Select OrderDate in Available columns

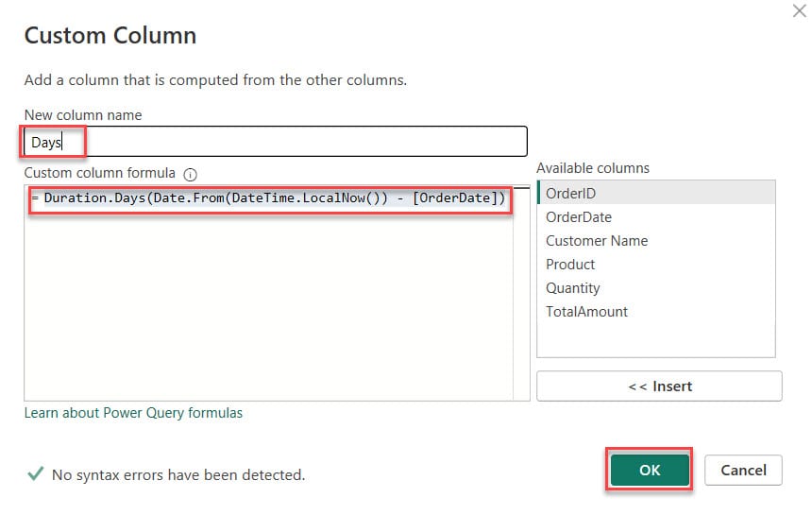click(x=656, y=217)
